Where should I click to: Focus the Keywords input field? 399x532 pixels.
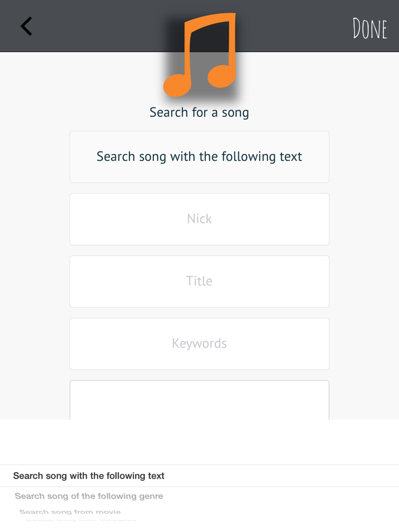[199, 343]
